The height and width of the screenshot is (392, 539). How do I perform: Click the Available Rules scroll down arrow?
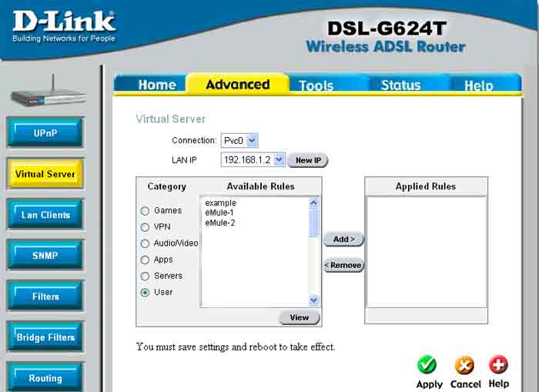coord(313,300)
